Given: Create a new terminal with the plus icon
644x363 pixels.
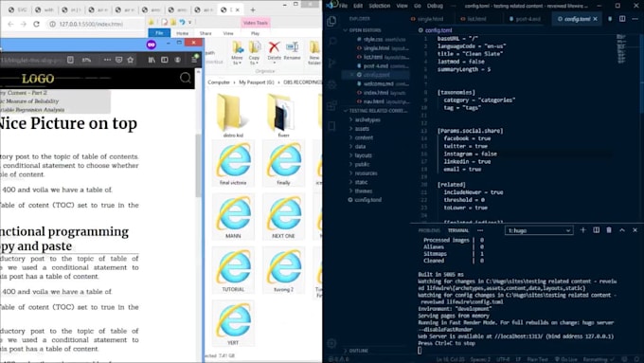Looking at the screenshot, I should [582, 230].
